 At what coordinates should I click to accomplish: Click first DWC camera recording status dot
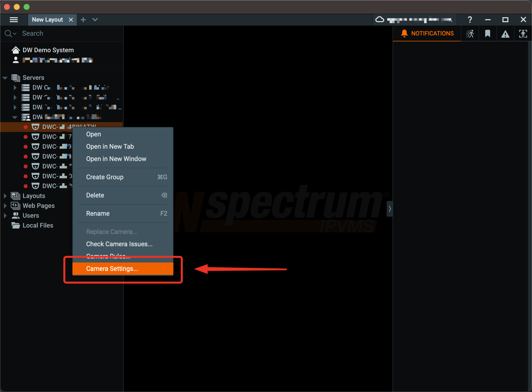25,127
